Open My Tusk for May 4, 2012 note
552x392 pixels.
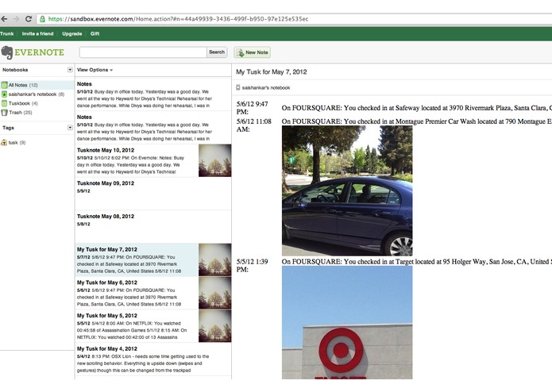(x=153, y=359)
